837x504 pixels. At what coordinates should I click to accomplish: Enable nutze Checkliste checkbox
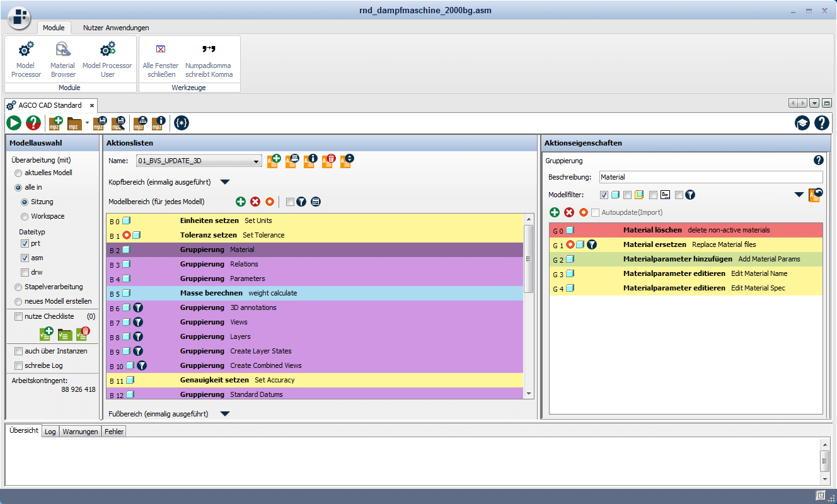click(x=18, y=316)
